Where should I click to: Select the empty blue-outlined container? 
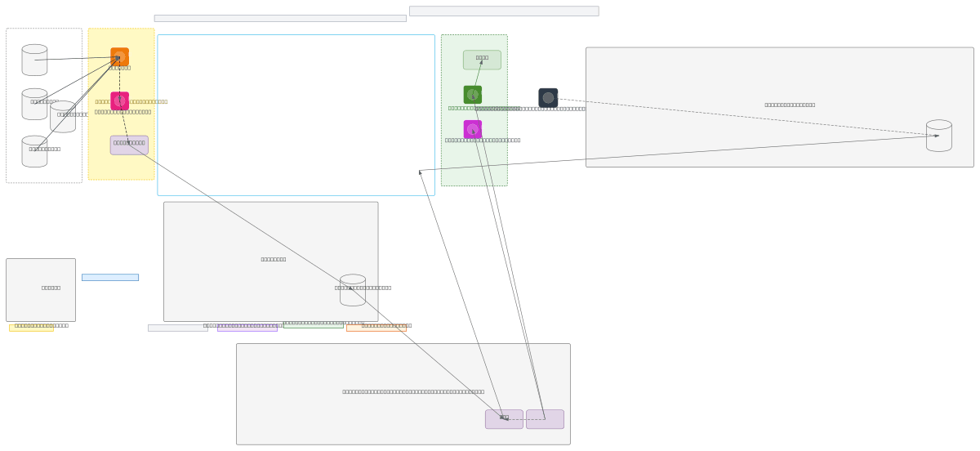296,114
